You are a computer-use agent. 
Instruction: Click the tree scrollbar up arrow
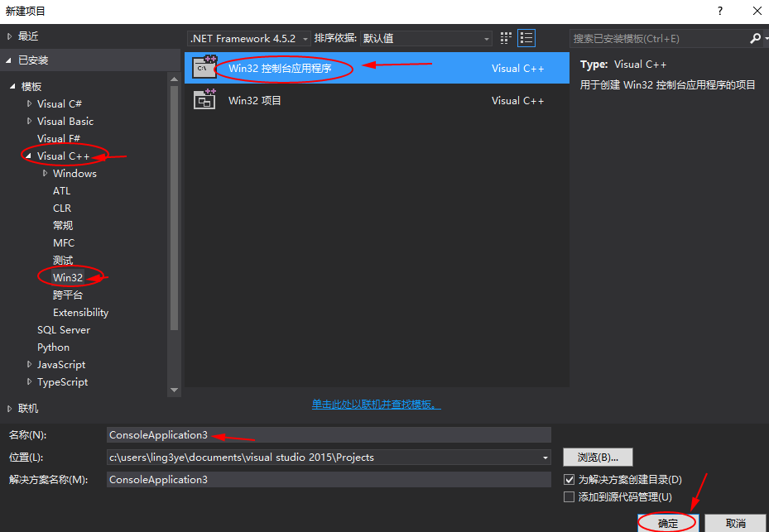(x=174, y=79)
